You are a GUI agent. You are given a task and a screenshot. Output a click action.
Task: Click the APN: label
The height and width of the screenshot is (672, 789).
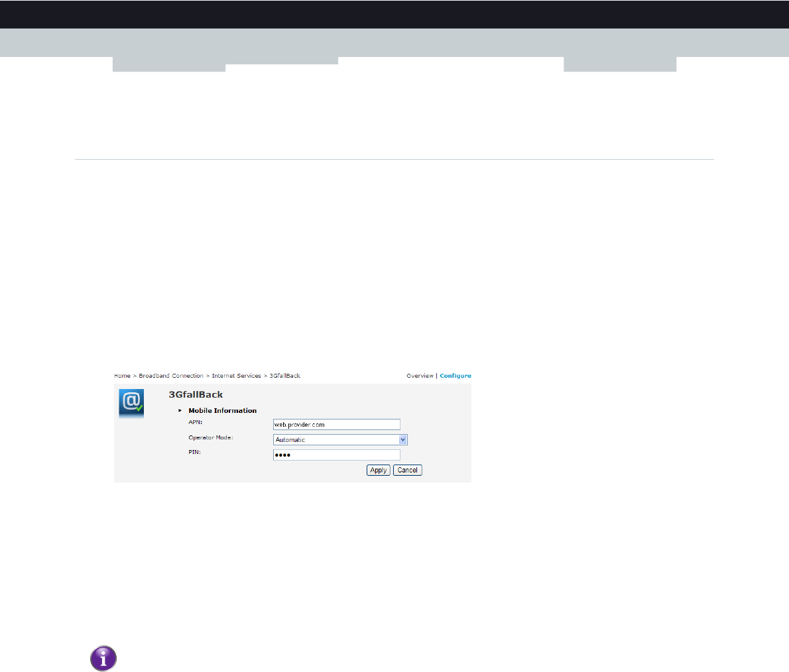[195, 422]
